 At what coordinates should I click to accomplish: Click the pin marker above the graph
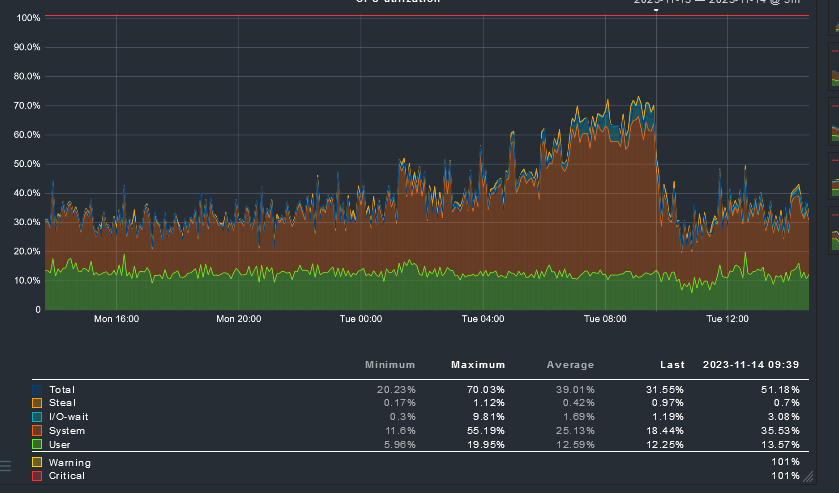click(x=656, y=10)
